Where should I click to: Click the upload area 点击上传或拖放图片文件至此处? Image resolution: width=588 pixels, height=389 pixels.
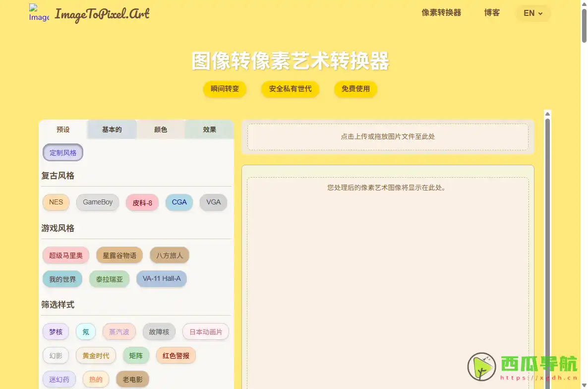coord(388,137)
